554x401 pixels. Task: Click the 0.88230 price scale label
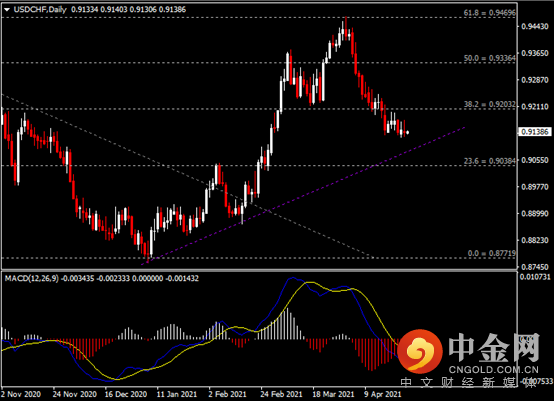click(x=535, y=240)
